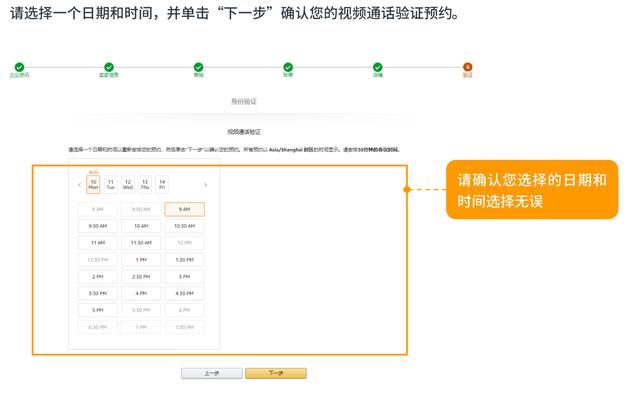Select the date 10 Mon

[93, 185]
